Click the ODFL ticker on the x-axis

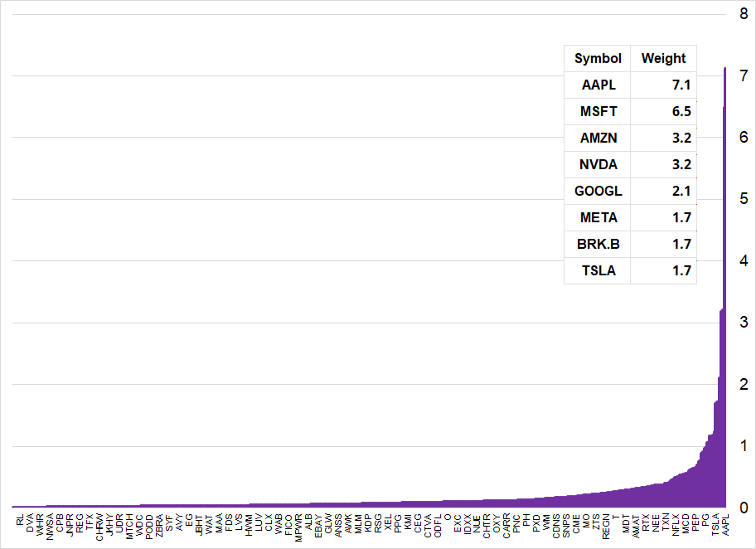(x=438, y=526)
